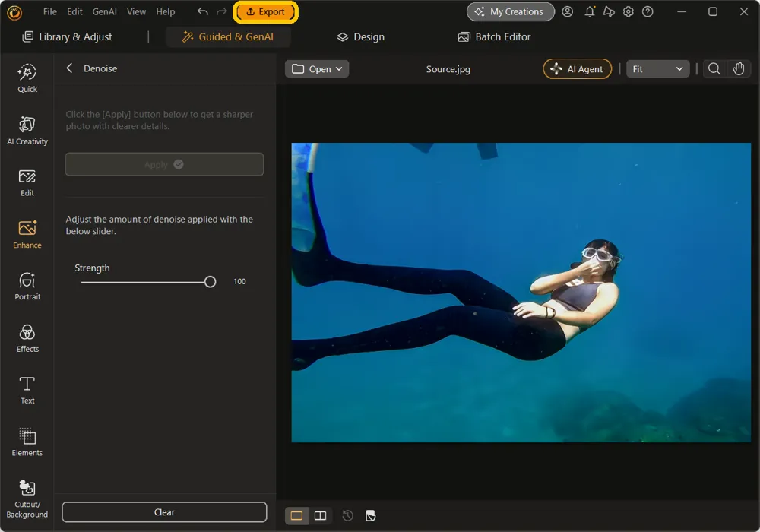The image size is (760, 532).
Task: Activate the zoom magnifier tool
Action: coord(714,69)
